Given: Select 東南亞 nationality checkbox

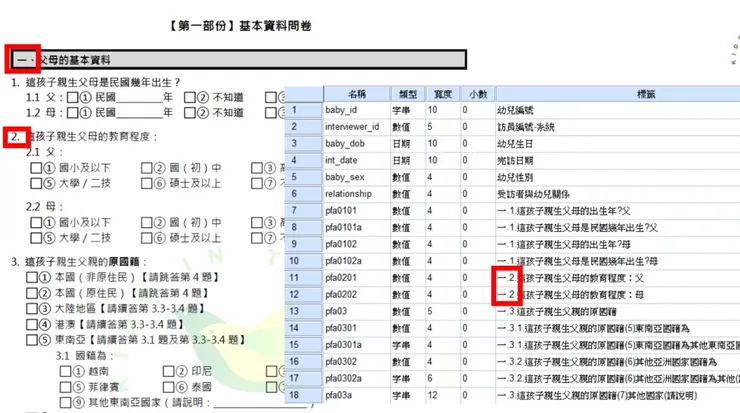Looking at the screenshot, I should point(32,340).
